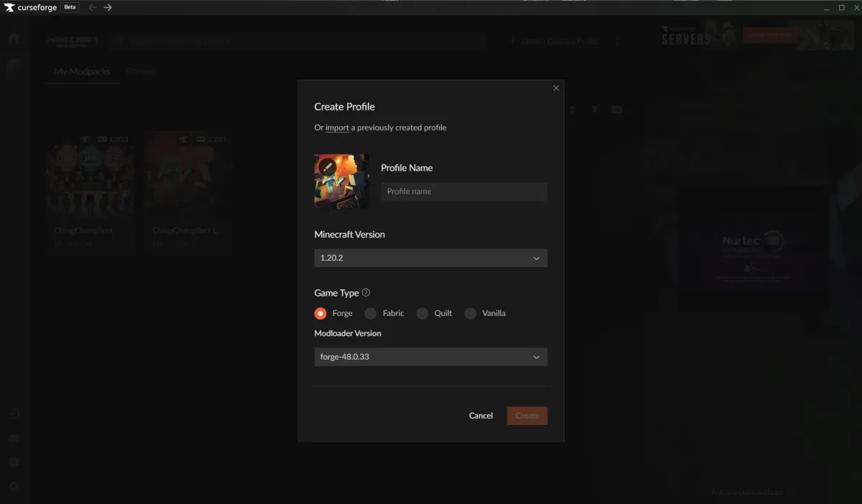Click Create Custom Profile in background
This screenshot has width=862, height=504.
(554, 42)
